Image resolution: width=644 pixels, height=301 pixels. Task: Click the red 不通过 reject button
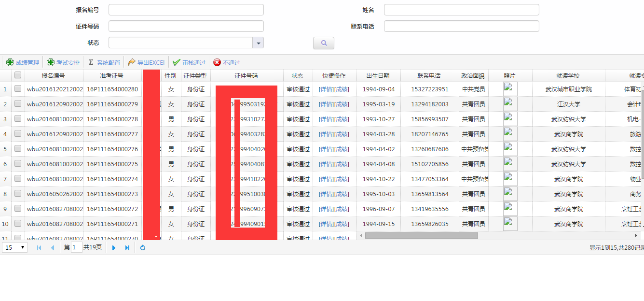pos(227,62)
